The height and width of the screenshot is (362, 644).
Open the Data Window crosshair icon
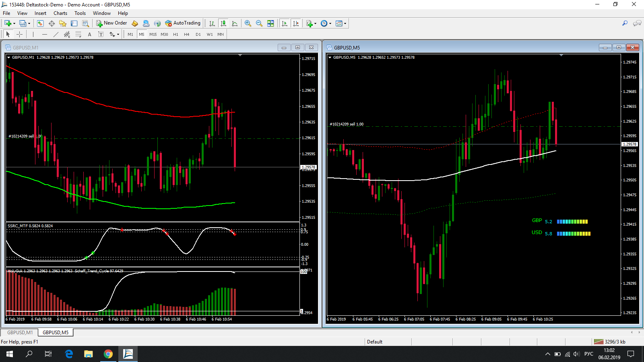pyautogui.click(x=52, y=23)
